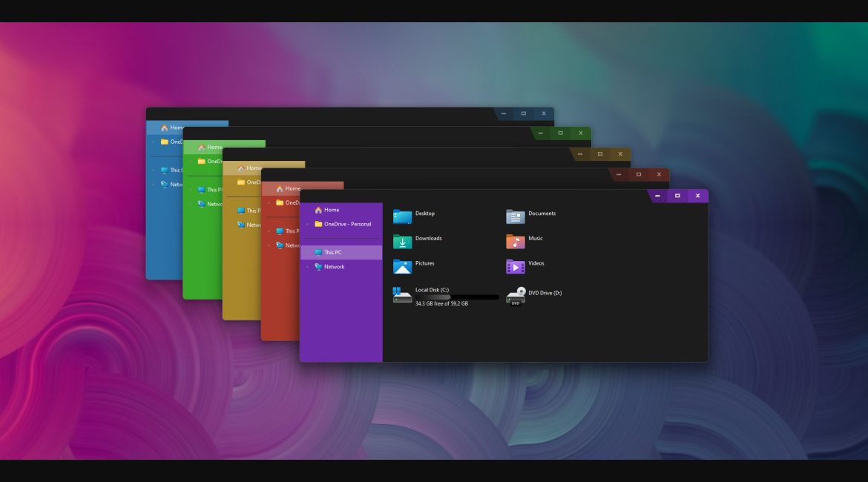Expand the Network node in purple sidebar
This screenshot has width=868, height=482.
(x=307, y=267)
